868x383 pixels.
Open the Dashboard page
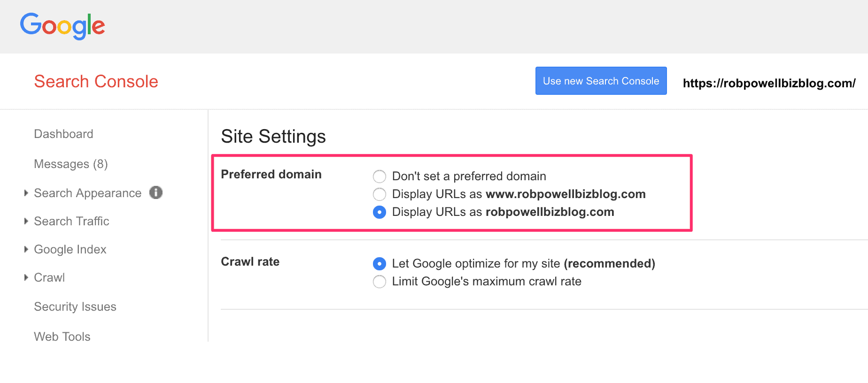point(63,134)
